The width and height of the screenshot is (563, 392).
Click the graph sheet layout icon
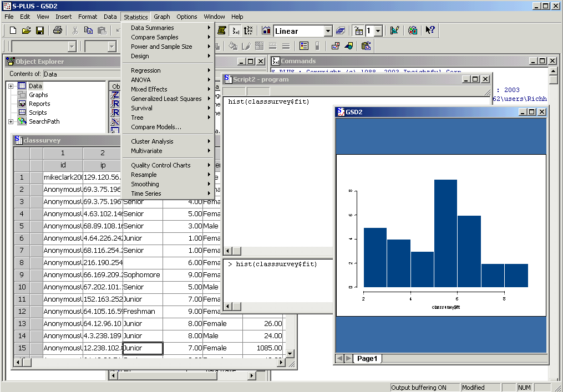358,31
